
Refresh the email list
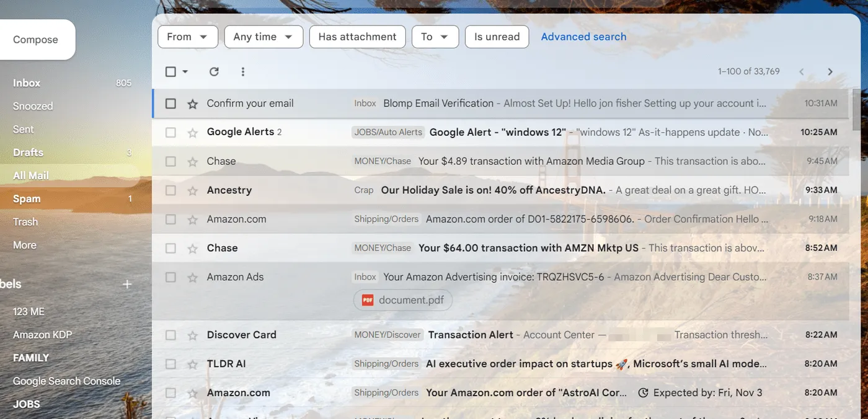pyautogui.click(x=214, y=71)
